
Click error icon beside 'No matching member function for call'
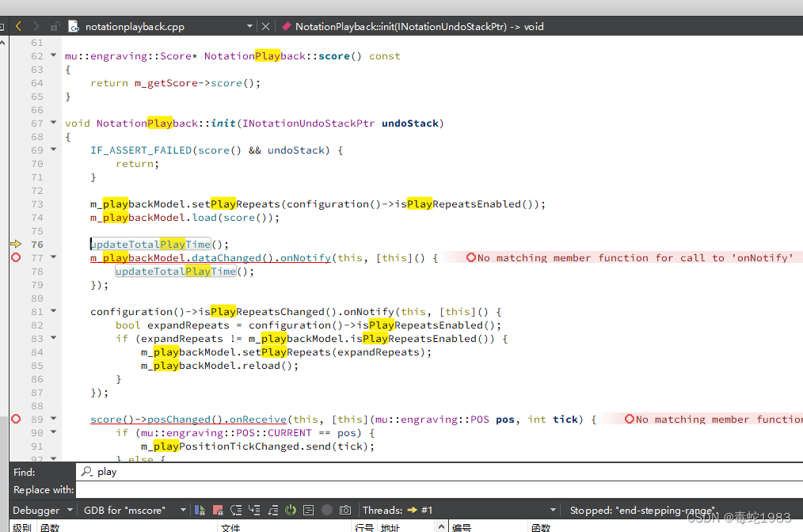(x=470, y=257)
